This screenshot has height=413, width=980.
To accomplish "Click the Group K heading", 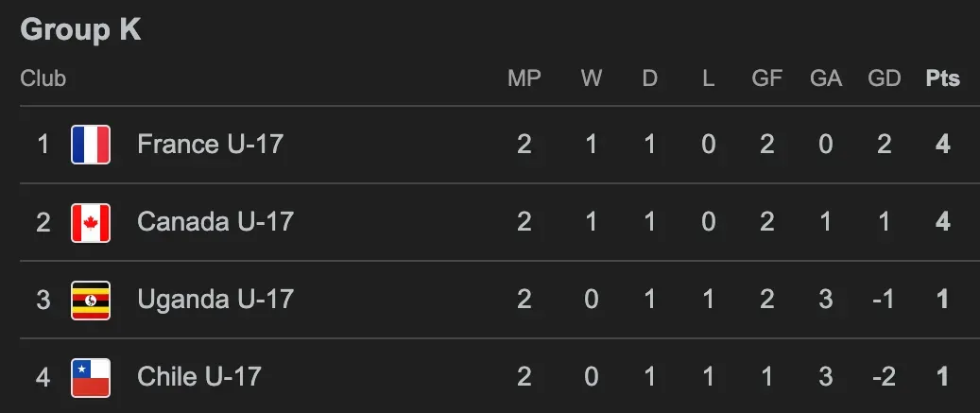I will pos(81,29).
